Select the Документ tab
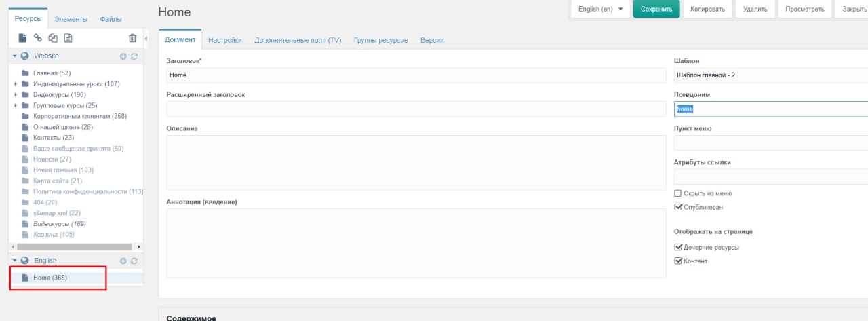Viewport: 868px width, 321px height. 180,40
